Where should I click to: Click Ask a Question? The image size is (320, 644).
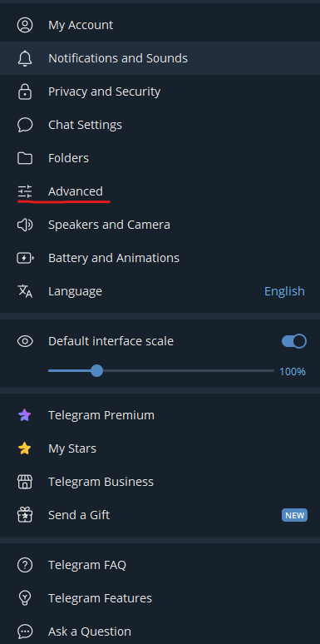(160, 632)
